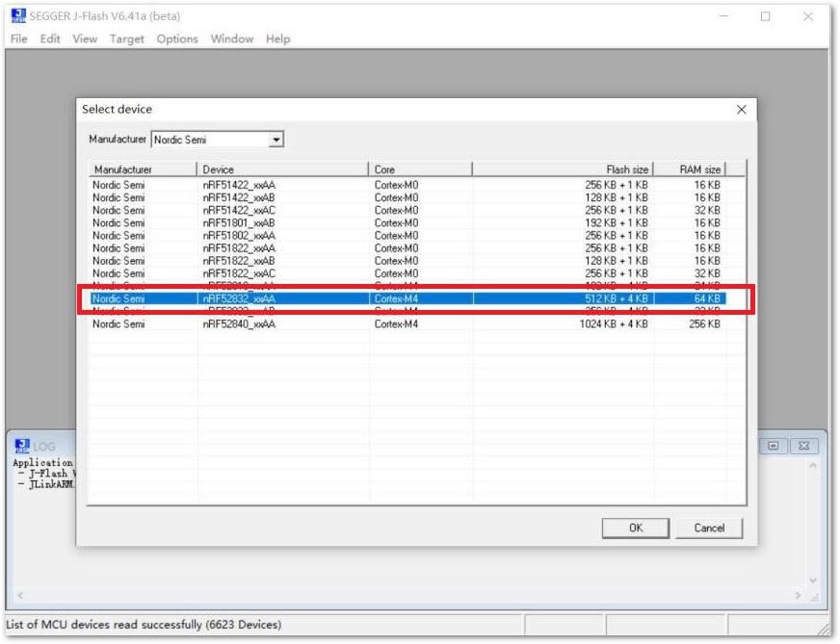This screenshot has width=840, height=644.
Task: Click the LOG panel scroll-up arrow
Action: pos(813,466)
